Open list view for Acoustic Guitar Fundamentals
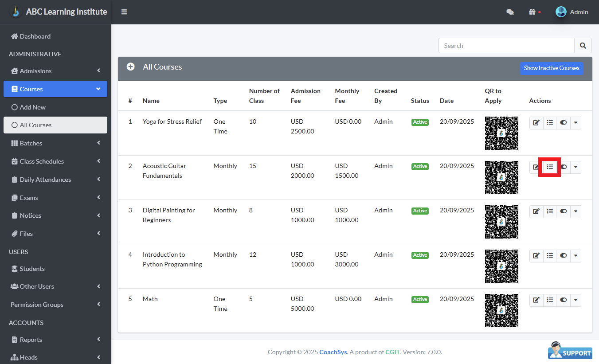The width and height of the screenshot is (599, 364). [x=550, y=167]
